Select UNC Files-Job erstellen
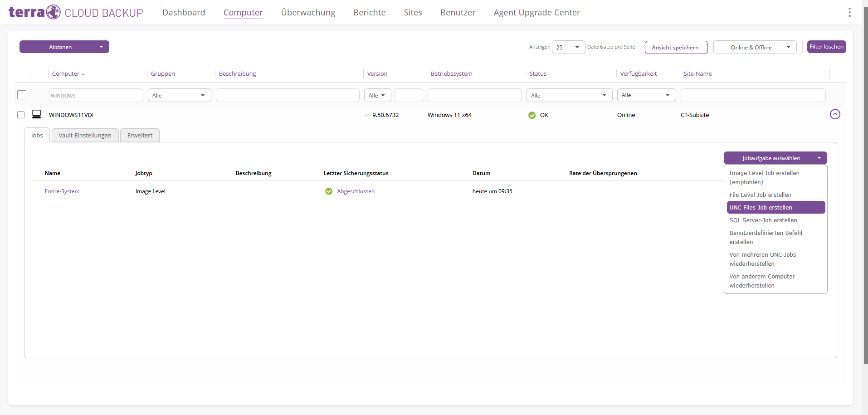Screen dimensions: 868x415 pos(775,207)
